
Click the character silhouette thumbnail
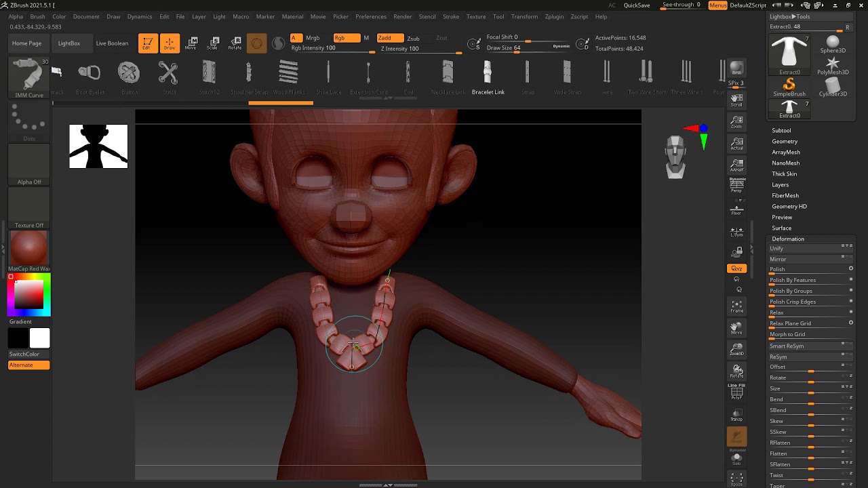(98, 146)
